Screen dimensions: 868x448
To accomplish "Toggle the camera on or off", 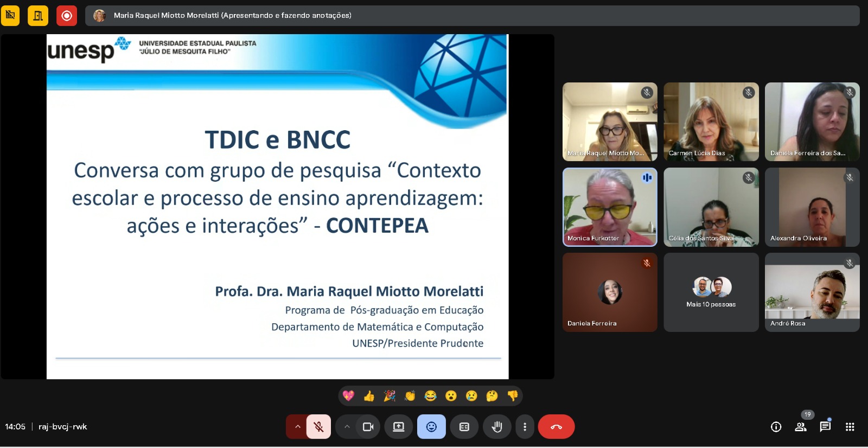I will click(x=368, y=427).
